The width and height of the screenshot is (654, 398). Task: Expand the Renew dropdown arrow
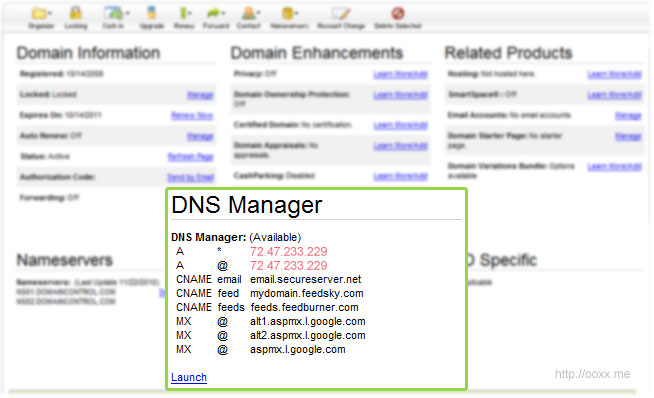(x=190, y=14)
